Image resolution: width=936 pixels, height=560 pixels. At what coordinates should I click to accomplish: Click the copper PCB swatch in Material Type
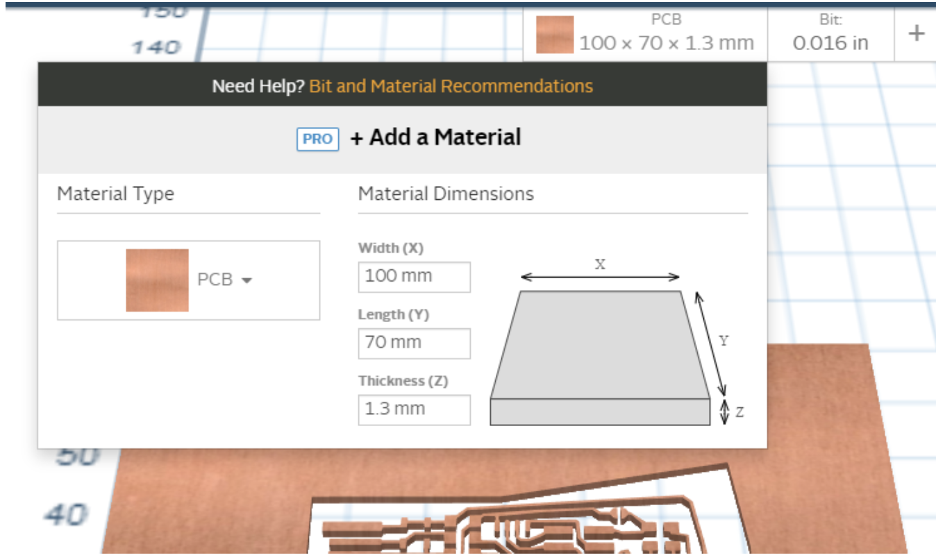click(157, 280)
